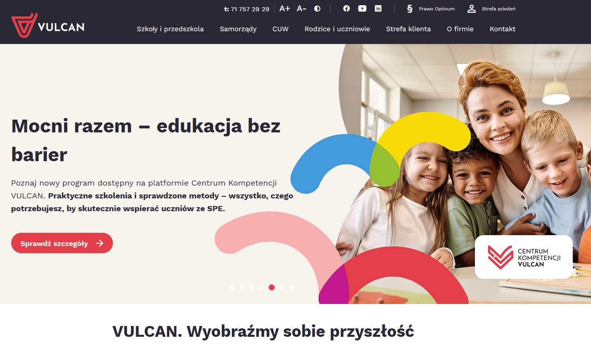This screenshot has height=364, width=591.
Task: Expand the Szkoły i przedszkola menu
Action: (x=170, y=29)
